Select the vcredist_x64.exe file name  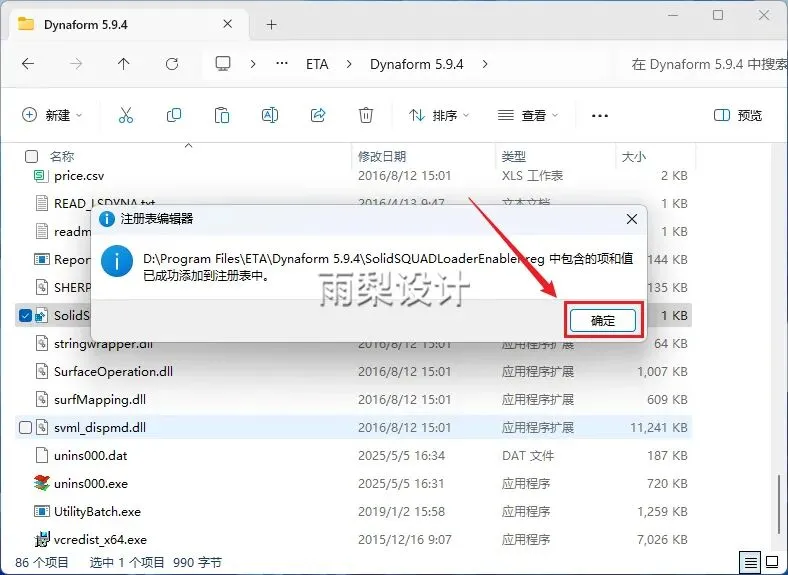[x=101, y=539]
